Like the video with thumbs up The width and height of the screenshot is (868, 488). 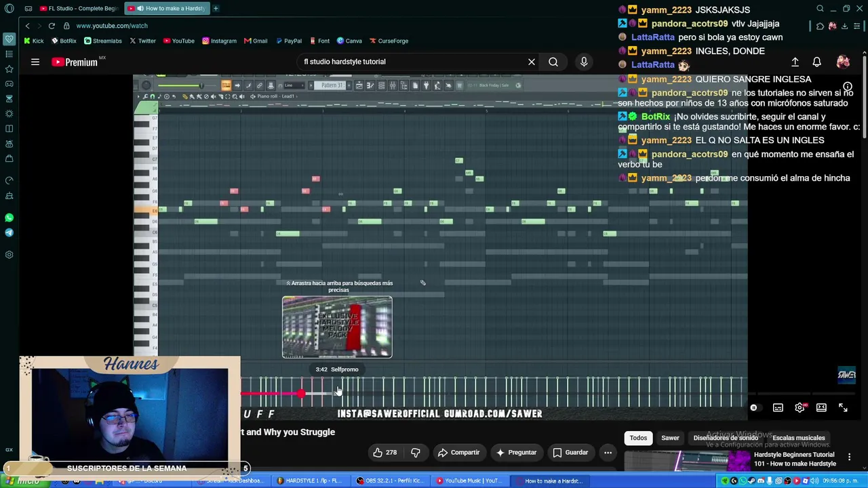point(384,453)
